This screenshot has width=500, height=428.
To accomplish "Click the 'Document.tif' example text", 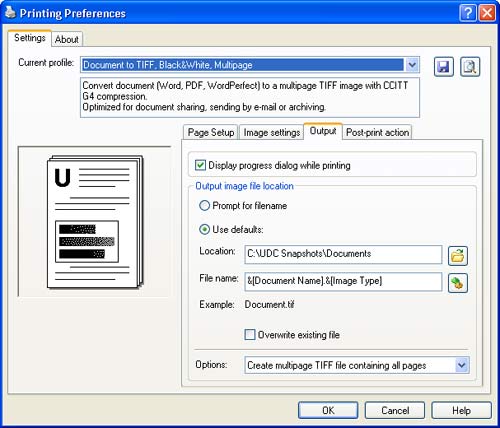I will 269,304.
